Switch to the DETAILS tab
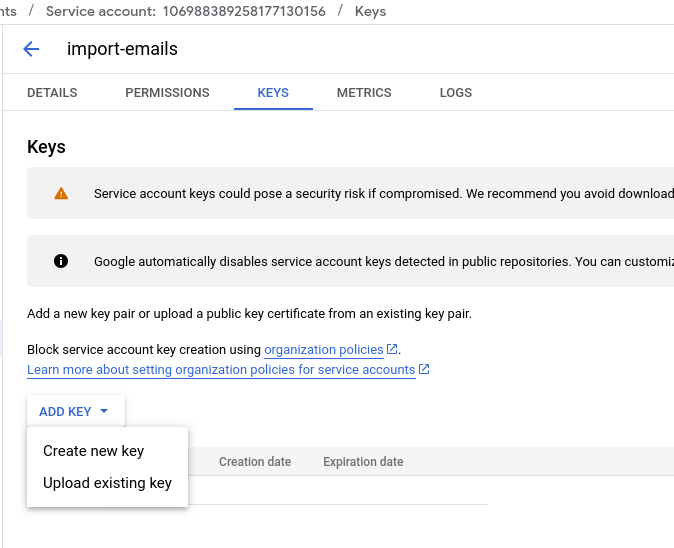This screenshot has width=674, height=548. tap(52, 93)
